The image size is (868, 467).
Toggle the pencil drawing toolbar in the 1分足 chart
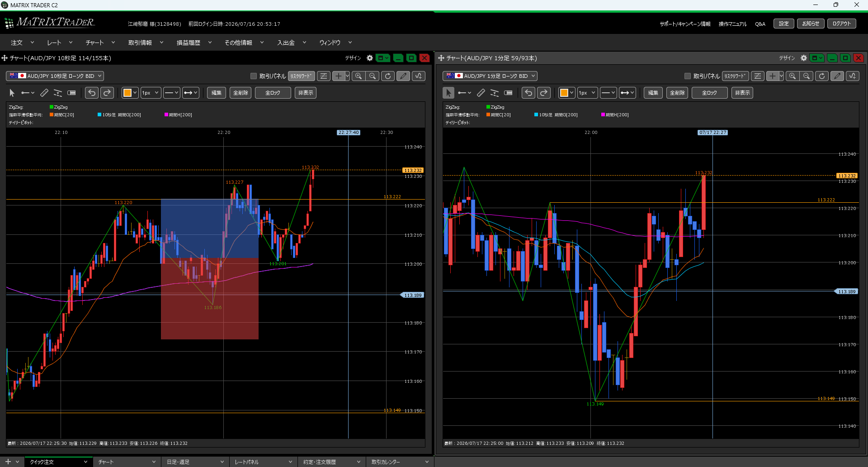click(837, 76)
